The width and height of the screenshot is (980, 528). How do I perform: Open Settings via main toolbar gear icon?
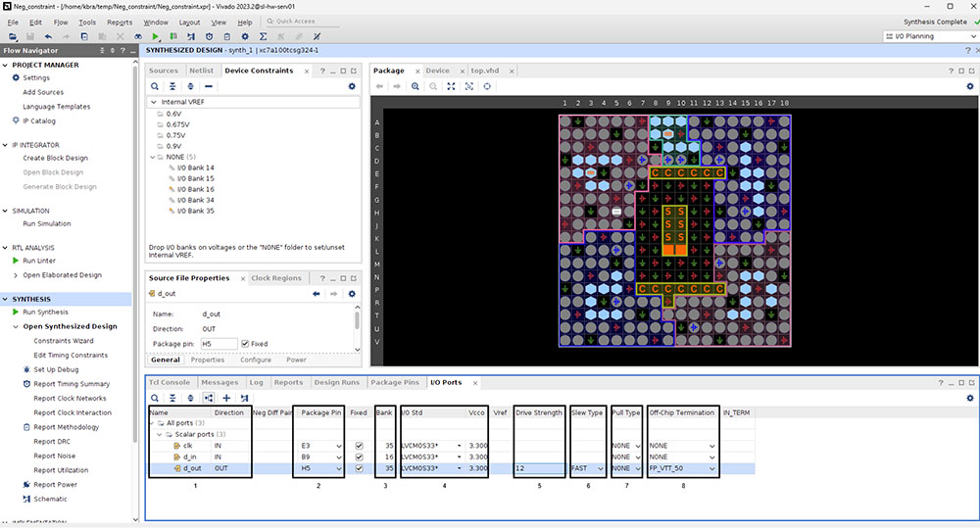(245, 37)
